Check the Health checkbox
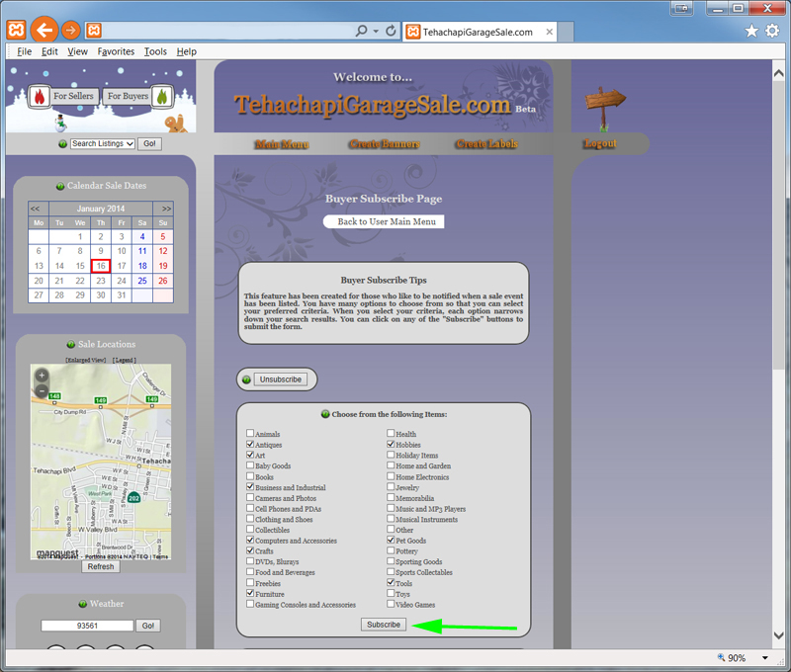Viewport: 791px width, 672px height. (x=391, y=433)
